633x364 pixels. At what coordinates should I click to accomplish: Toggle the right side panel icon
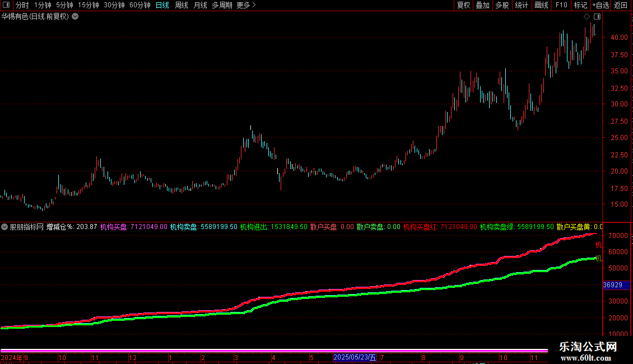pos(597,17)
